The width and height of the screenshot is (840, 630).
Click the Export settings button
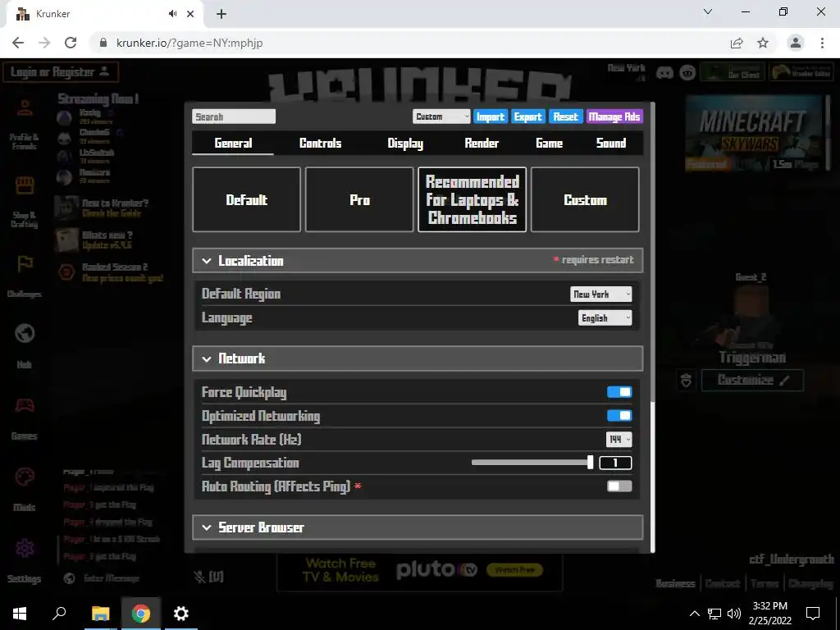(x=527, y=116)
